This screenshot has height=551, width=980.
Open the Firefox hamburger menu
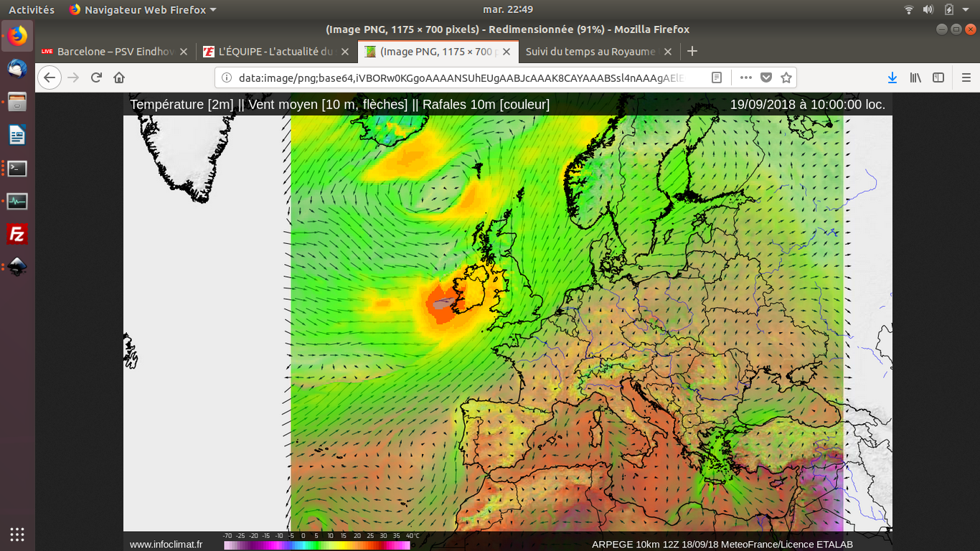click(x=966, y=77)
